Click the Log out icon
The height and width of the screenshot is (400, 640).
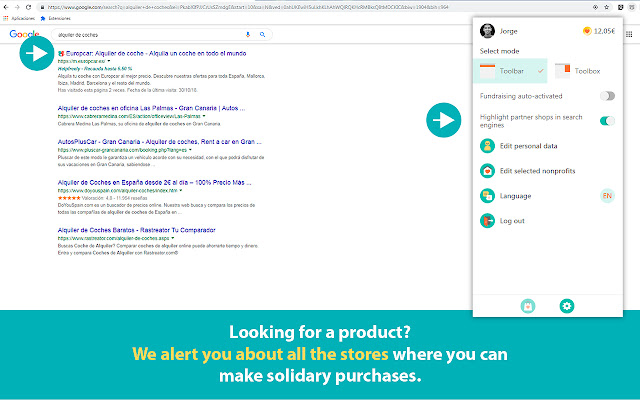click(x=487, y=220)
